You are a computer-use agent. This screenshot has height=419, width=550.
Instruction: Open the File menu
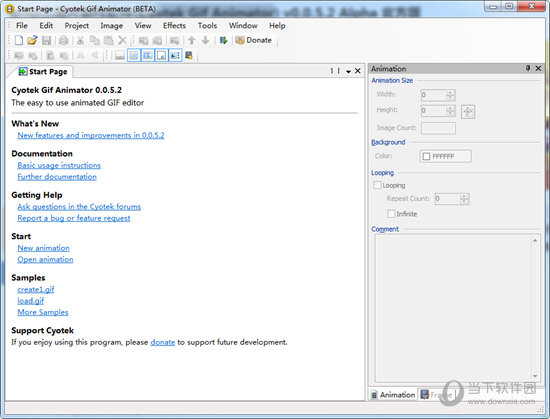(21, 26)
